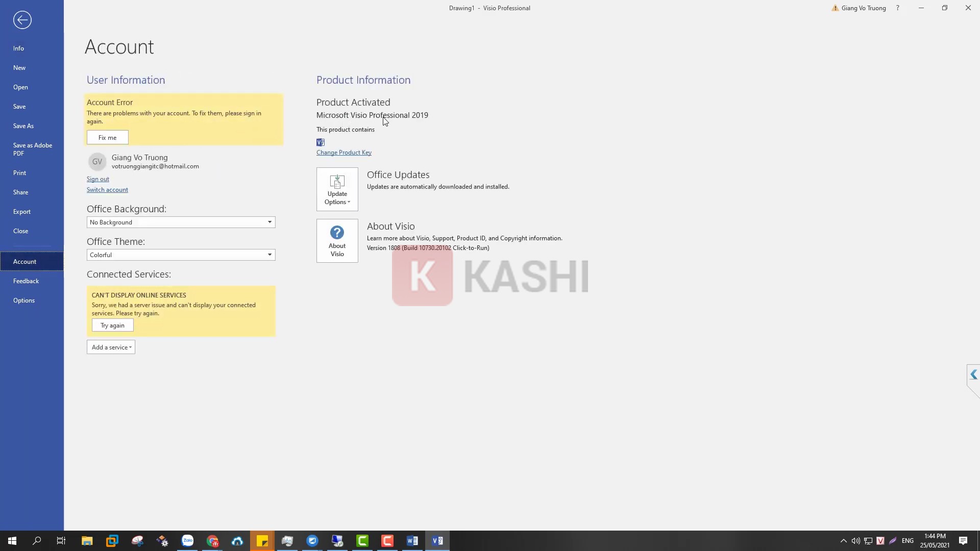Open Options from the sidebar
Image resolution: width=980 pixels, height=551 pixels.
coord(24,300)
